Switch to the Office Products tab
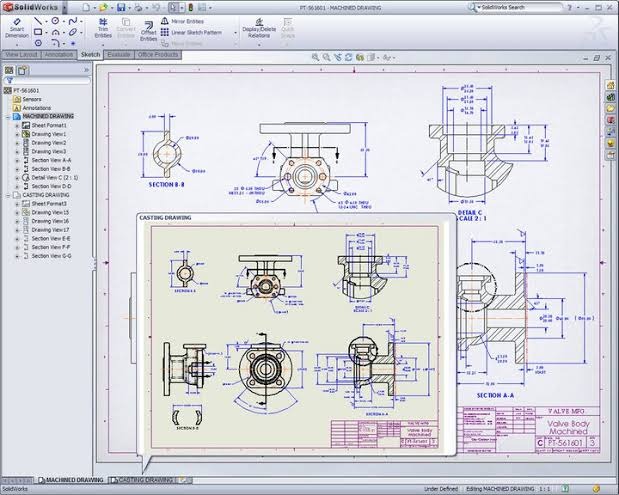This screenshot has height=495, width=619. click(158, 54)
